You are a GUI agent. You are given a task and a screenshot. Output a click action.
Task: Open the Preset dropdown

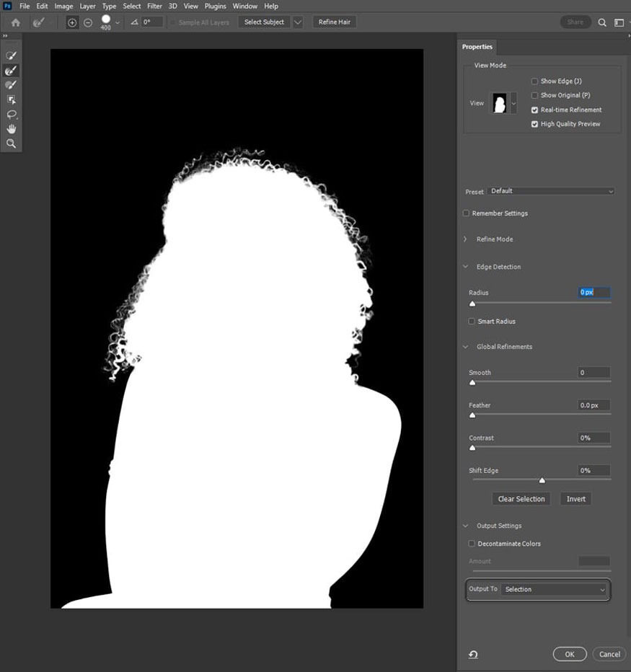tap(551, 191)
